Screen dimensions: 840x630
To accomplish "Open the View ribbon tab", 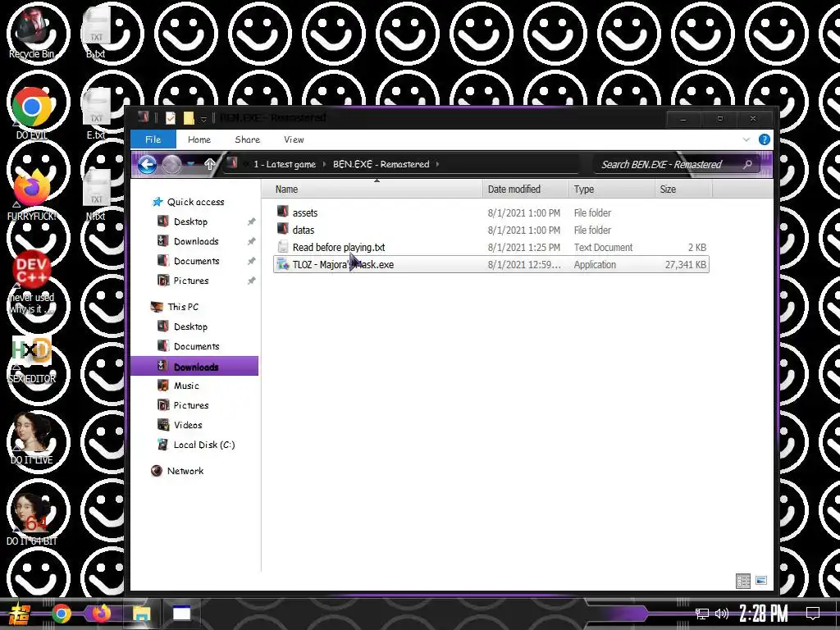I will [x=294, y=139].
